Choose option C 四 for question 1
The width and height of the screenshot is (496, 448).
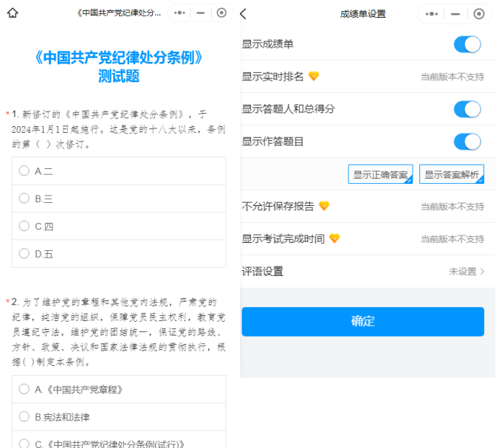(24, 227)
